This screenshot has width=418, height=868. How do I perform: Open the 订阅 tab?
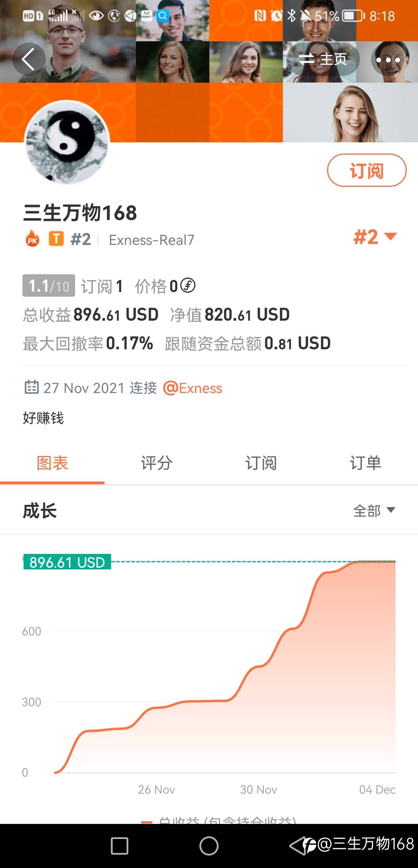[x=261, y=463]
